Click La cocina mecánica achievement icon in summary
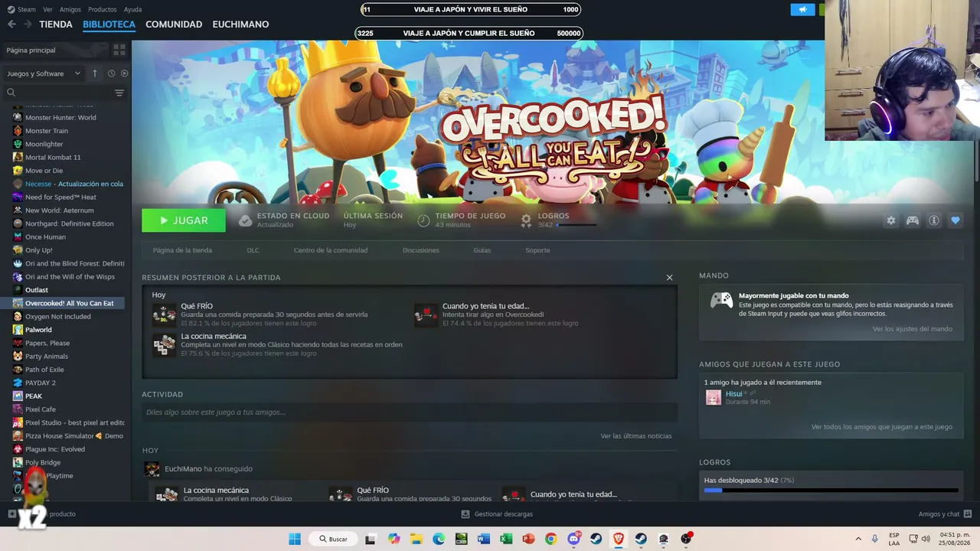The height and width of the screenshot is (551, 980). [x=164, y=345]
